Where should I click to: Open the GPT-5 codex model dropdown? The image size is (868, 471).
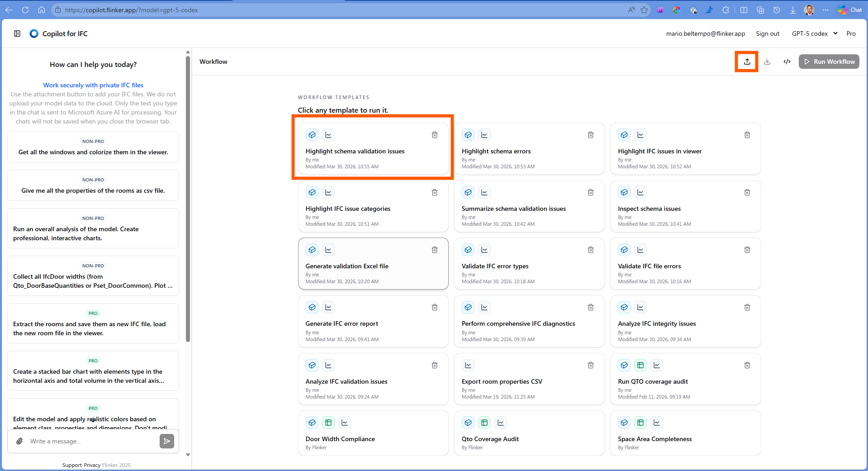814,33
